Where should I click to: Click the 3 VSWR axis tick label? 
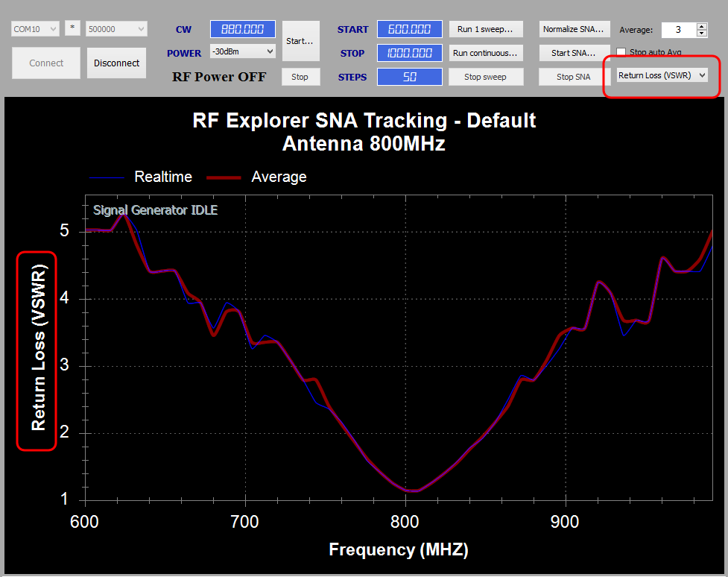65,365
